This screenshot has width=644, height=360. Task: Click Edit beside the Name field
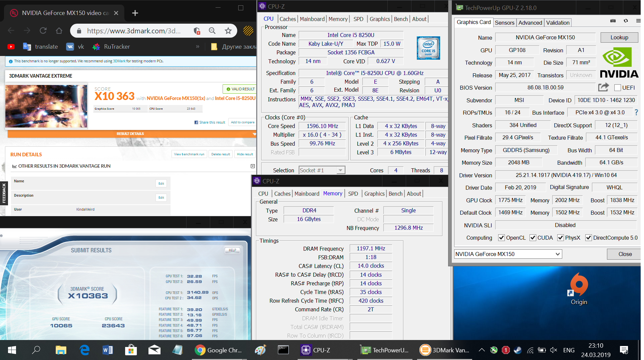(161, 183)
